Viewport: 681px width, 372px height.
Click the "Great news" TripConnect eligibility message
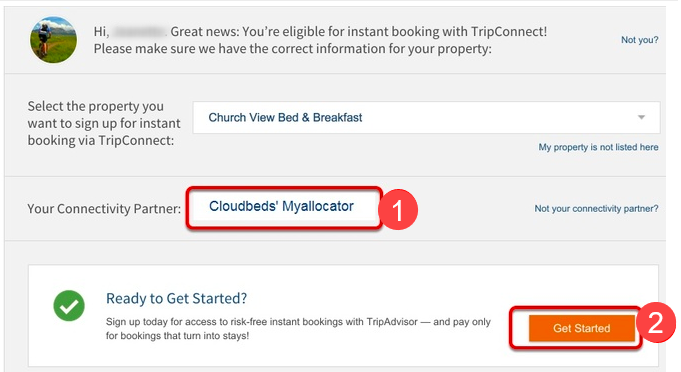tap(359, 32)
